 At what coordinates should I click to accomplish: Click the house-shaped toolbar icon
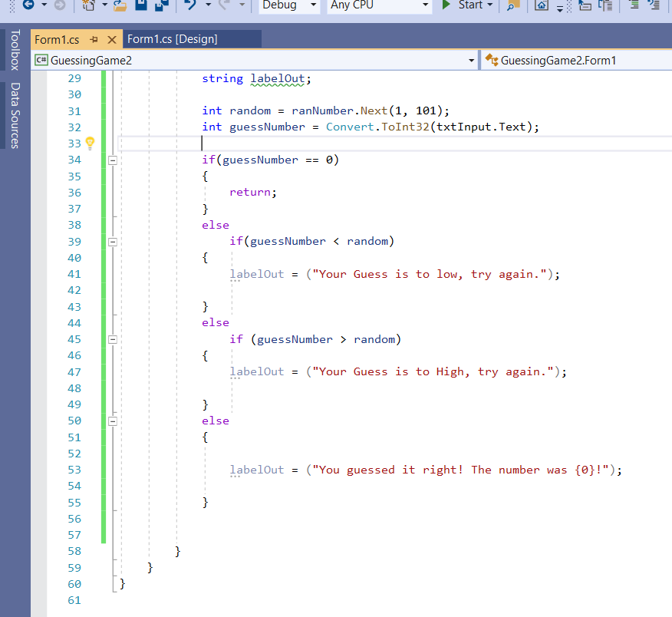click(542, 5)
